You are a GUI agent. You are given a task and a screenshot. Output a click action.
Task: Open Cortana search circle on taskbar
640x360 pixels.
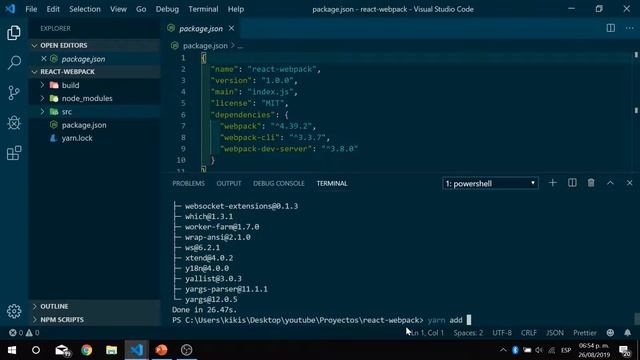pos(36,350)
